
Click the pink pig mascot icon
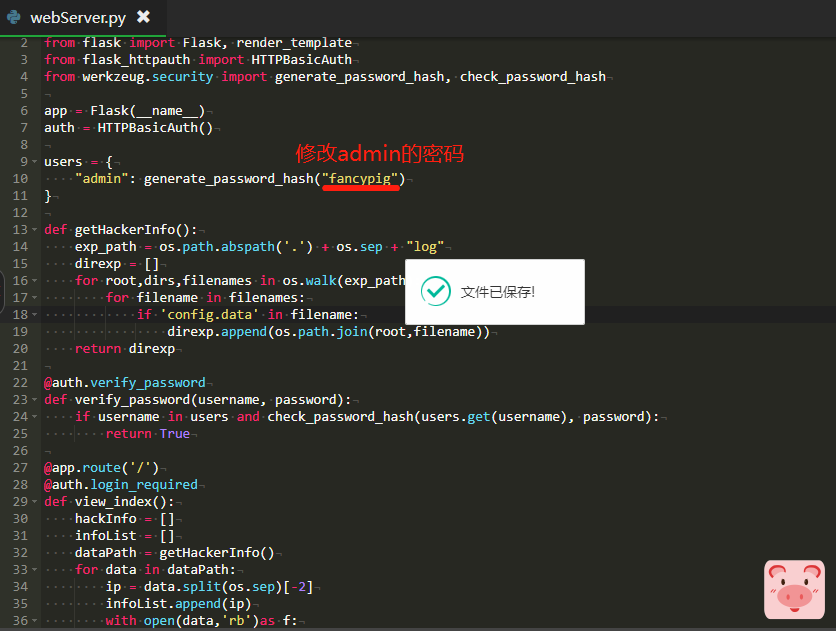[x=794, y=589]
